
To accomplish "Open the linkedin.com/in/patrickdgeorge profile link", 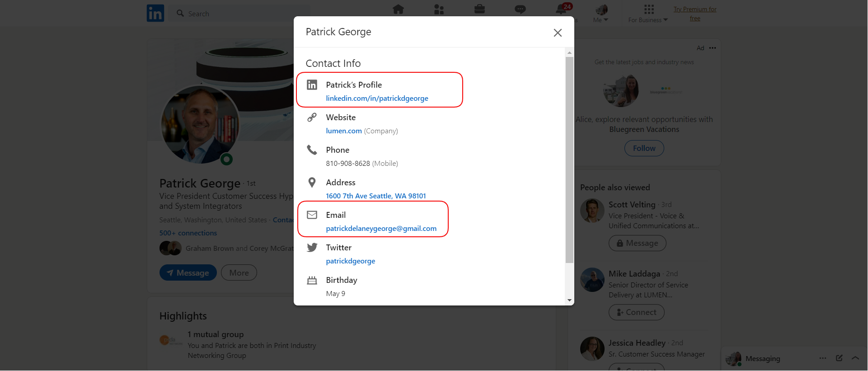I will point(377,99).
